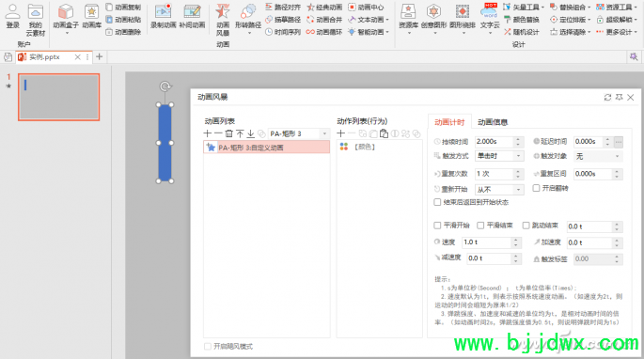Click 动画循环 loop animation
644x359 pixels.
coord(324,32)
